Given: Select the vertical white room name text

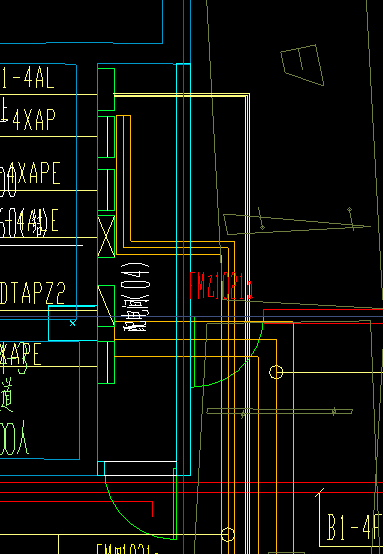Looking at the screenshot, I should [x=135, y=297].
